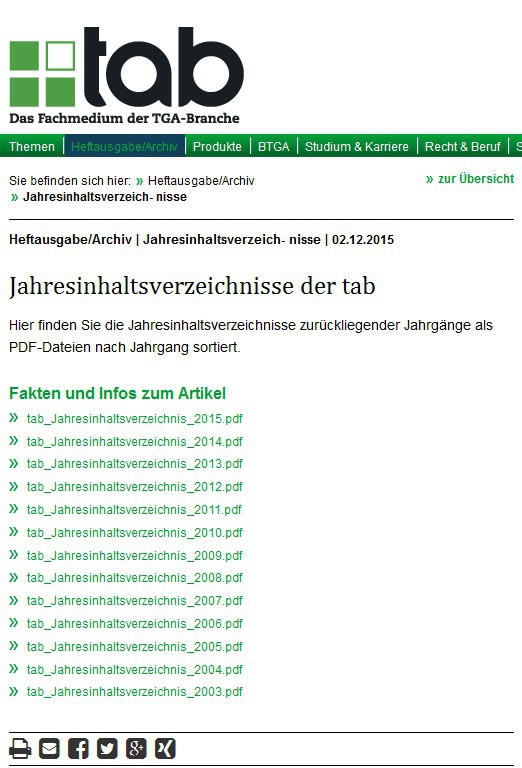The height and width of the screenshot is (768, 522).
Task: Click the tab magazine logo
Action: (x=126, y=75)
